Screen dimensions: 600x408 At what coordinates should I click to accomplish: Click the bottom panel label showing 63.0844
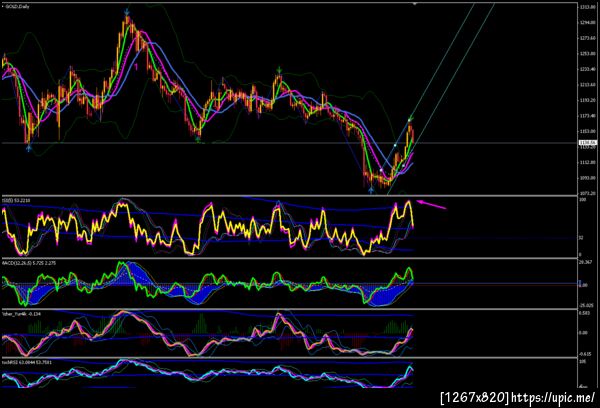coord(27,362)
